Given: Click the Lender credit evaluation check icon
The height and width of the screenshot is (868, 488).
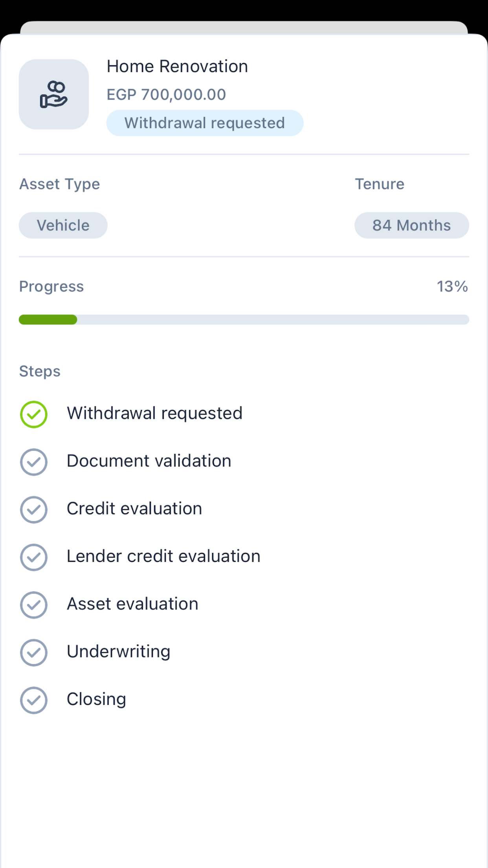Looking at the screenshot, I should point(34,557).
